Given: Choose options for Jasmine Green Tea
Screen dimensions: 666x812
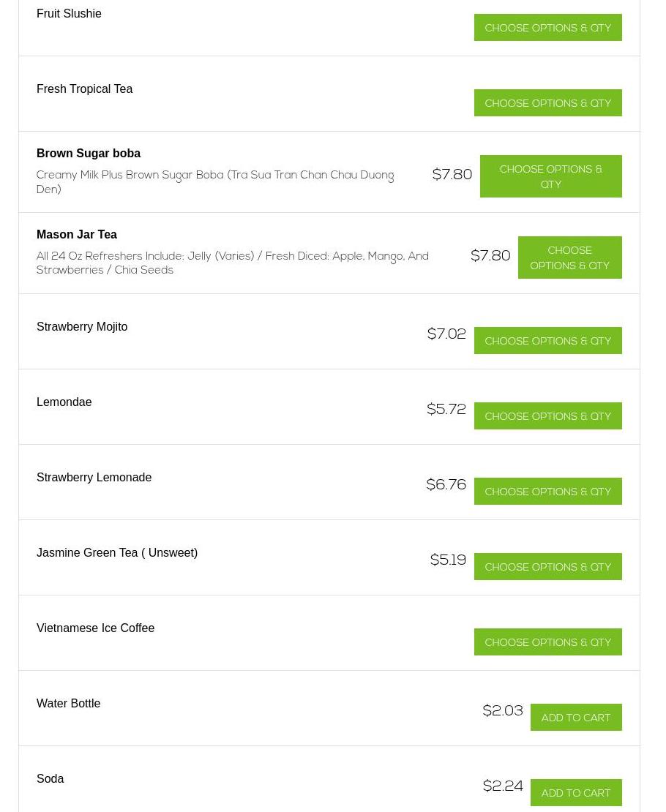Looking at the screenshot, I should pyautogui.click(x=547, y=567).
